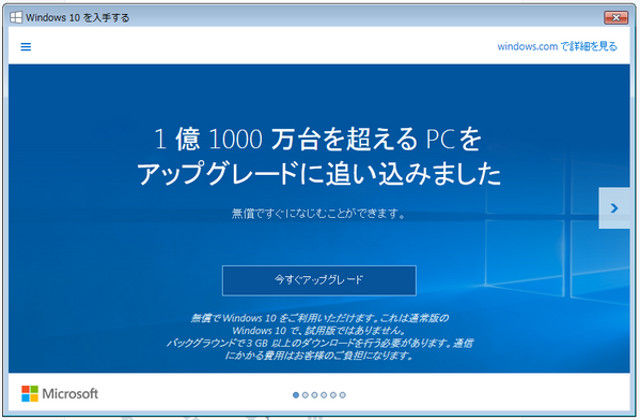Screen dimensions: 640x420
Task: Select the first page indicator dot
Action: [296, 395]
